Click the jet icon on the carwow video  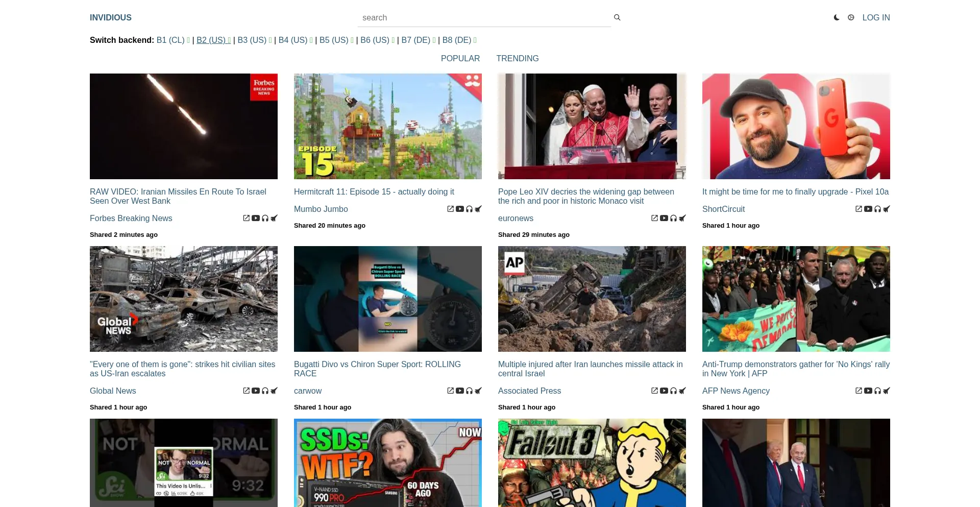(478, 391)
